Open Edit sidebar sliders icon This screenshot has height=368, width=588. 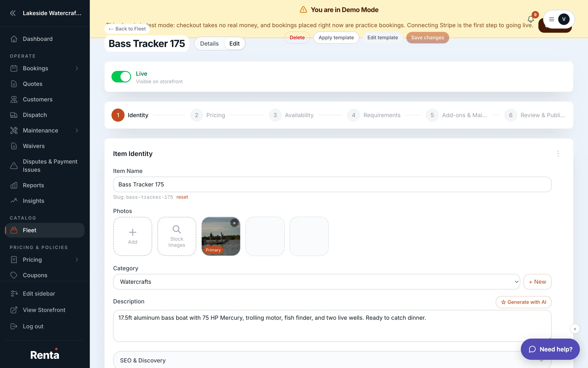tap(14, 294)
